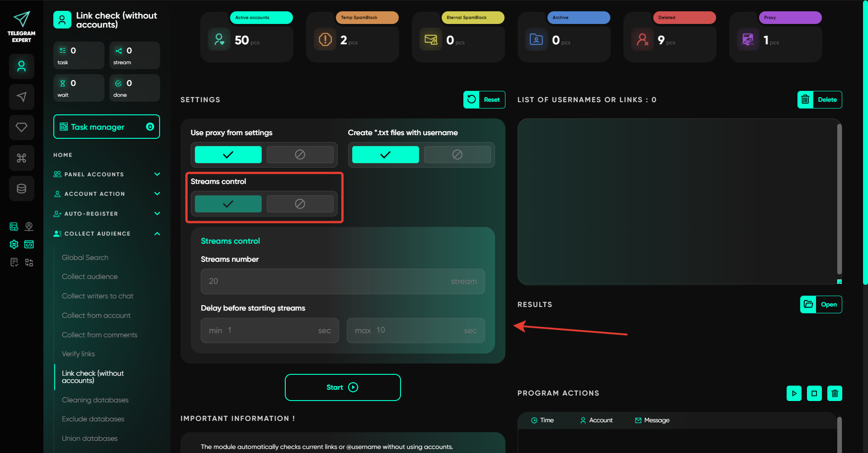The image size is (868, 453).
Task: Disable Use proxy from settings
Action: (x=300, y=155)
